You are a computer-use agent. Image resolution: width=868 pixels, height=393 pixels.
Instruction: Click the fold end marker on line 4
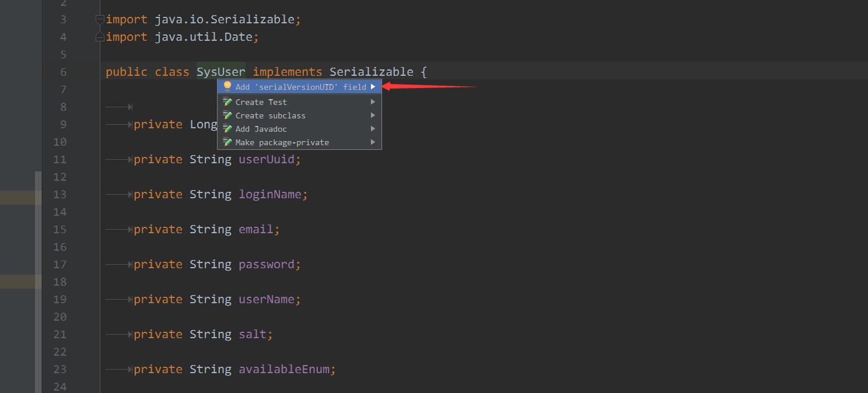(100, 37)
